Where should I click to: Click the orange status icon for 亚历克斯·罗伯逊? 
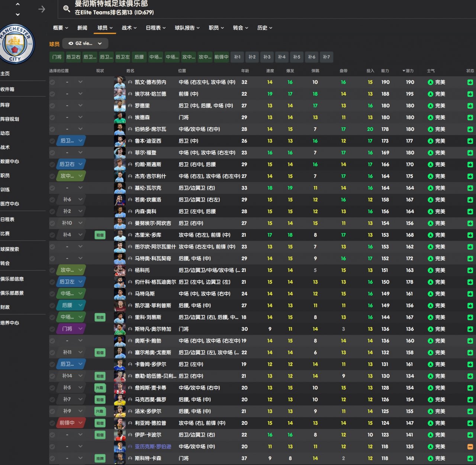470,447
